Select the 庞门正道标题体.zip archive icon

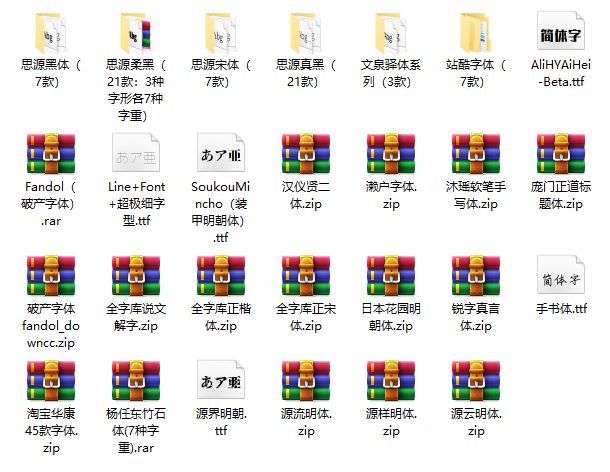pyautogui.click(x=561, y=153)
